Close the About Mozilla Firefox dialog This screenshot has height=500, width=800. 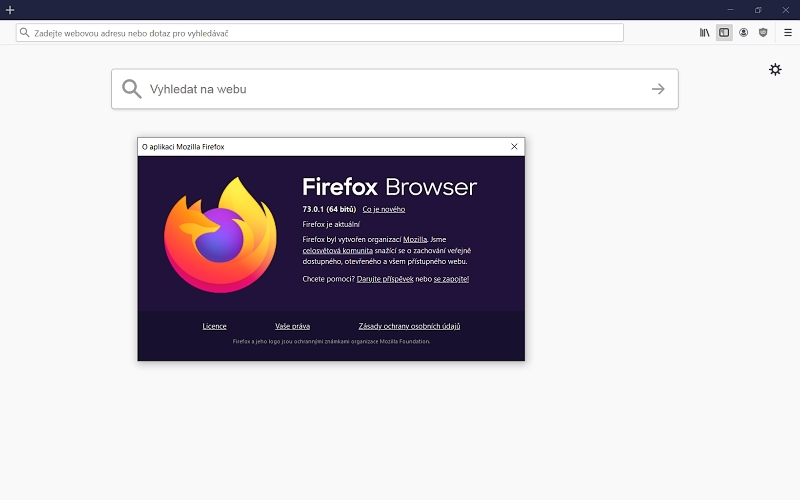pos(514,146)
